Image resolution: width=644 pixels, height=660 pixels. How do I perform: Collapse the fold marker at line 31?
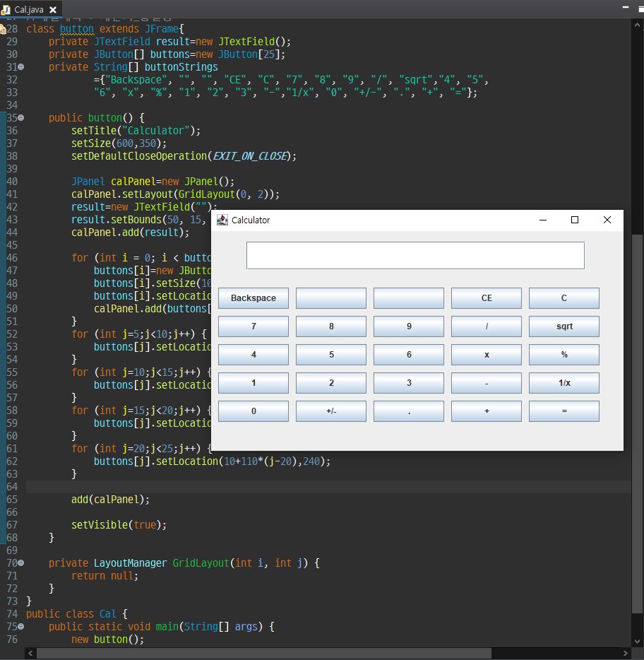(x=21, y=67)
